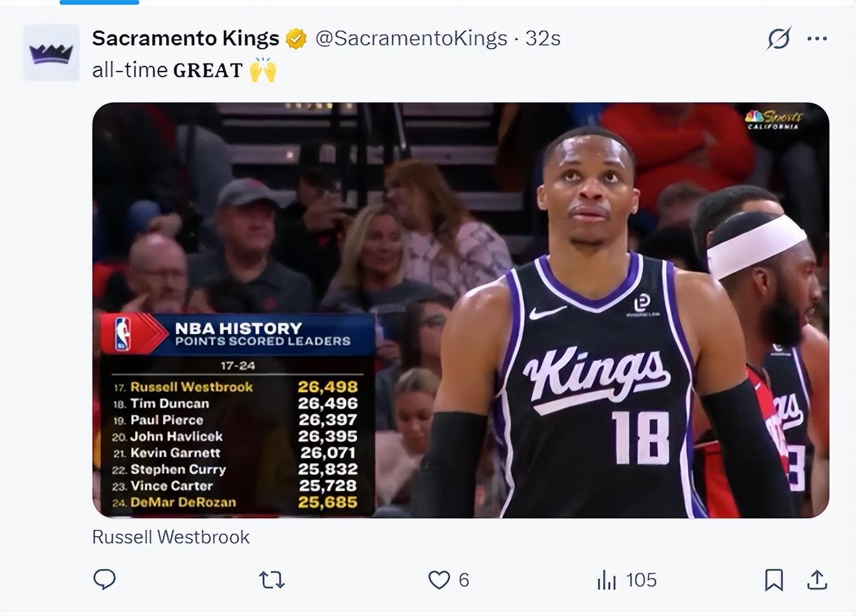Click the gold verified badge
This screenshot has width=856, height=616.
pyautogui.click(x=296, y=39)
